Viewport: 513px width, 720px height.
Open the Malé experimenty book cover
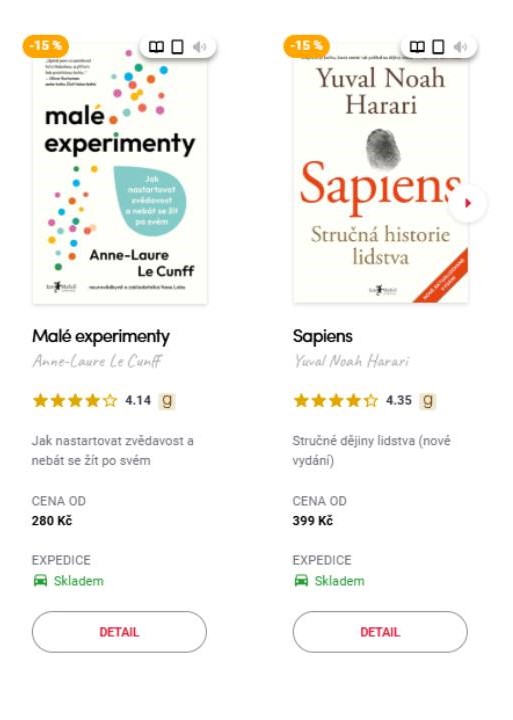point(120,174)
